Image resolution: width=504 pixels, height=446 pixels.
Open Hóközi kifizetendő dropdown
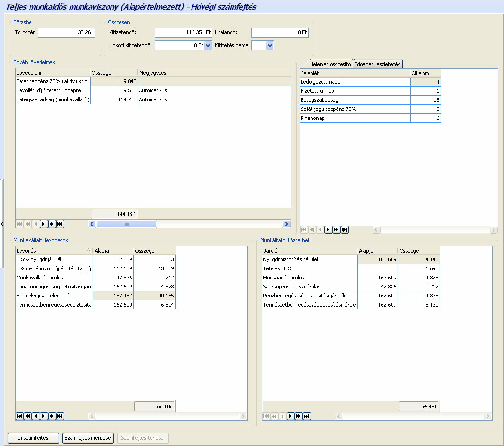pos(208,45)
